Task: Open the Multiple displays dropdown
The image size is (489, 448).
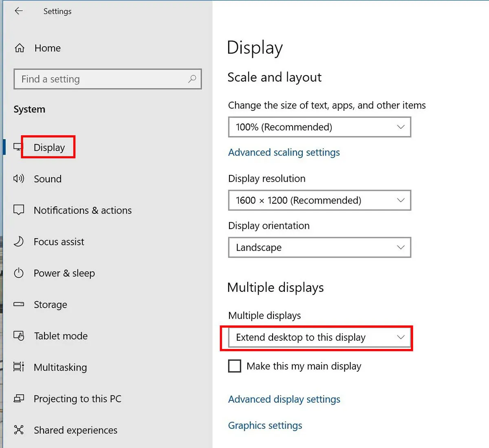Action: coord(319,338)
